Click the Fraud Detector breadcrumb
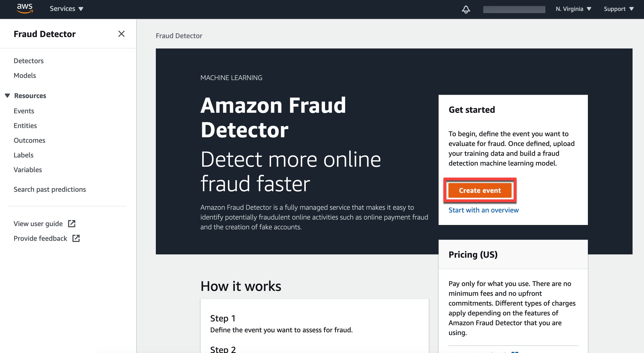The height and width of the screenshot is (353, 644). coord(179,36)
